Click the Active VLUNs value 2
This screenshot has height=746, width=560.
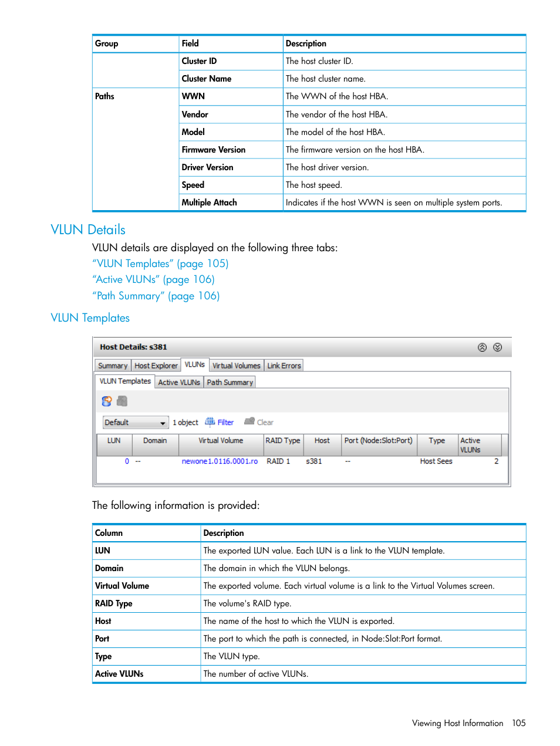[x=496, y=461]
